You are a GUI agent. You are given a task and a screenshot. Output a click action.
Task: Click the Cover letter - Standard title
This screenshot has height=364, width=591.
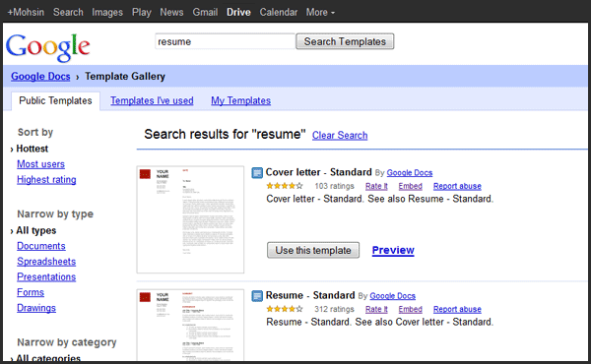coord(318,172)
